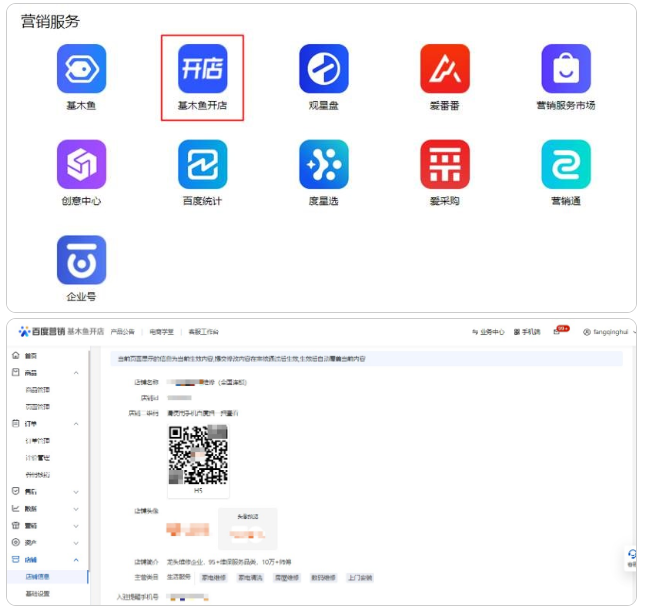Click the home icon for 首页
This screenshot has width=646, height=611.
coord(16,355)
